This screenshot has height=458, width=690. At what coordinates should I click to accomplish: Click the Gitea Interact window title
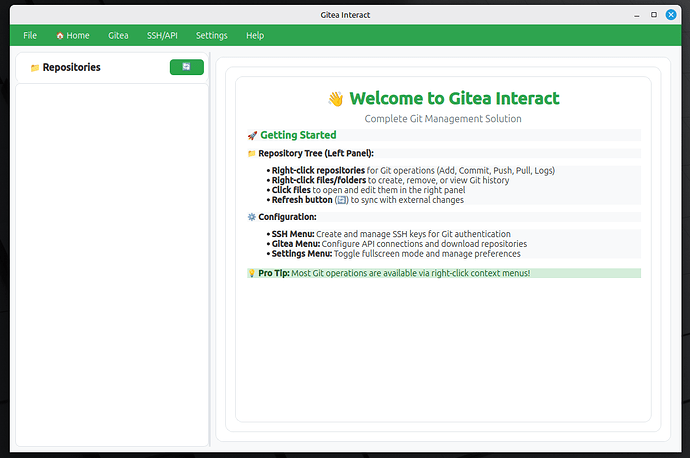click(x=345, y=15)
